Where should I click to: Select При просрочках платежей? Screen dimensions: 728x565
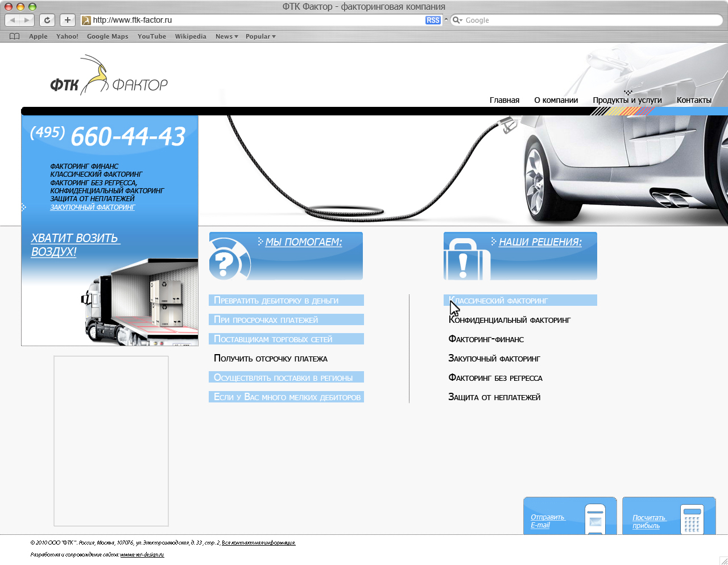(286, 320)
